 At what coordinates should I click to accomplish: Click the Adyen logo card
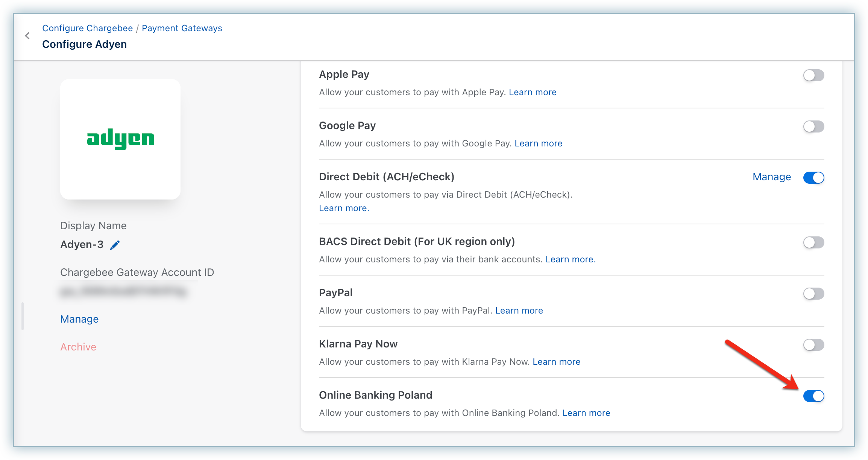pyautogui.click(x=120, y=139)
